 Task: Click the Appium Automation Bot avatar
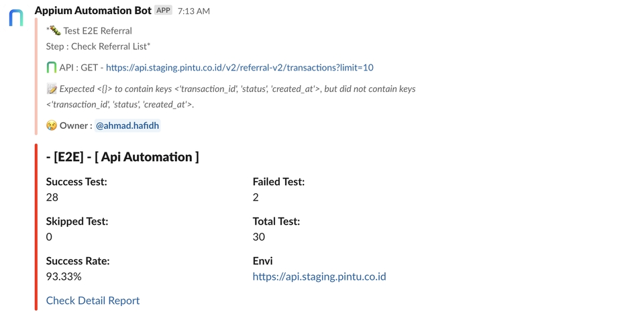(16, 17)
